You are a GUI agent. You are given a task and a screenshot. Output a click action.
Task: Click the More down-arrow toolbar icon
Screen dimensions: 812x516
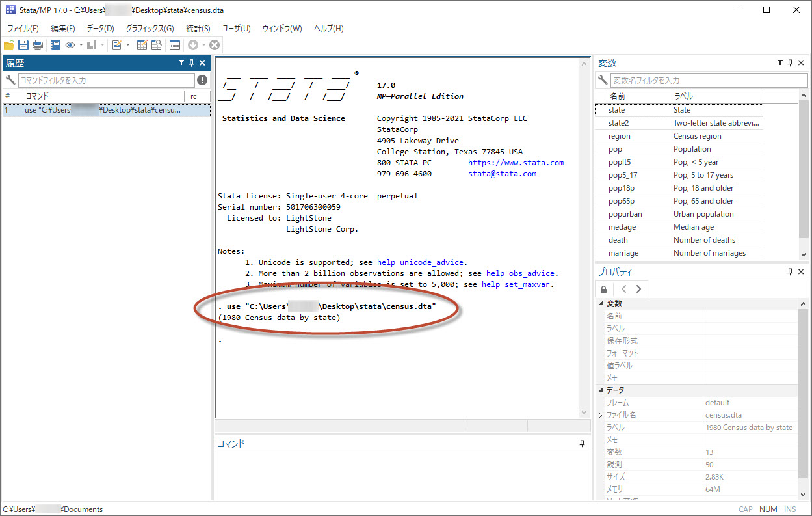(193, 45)
